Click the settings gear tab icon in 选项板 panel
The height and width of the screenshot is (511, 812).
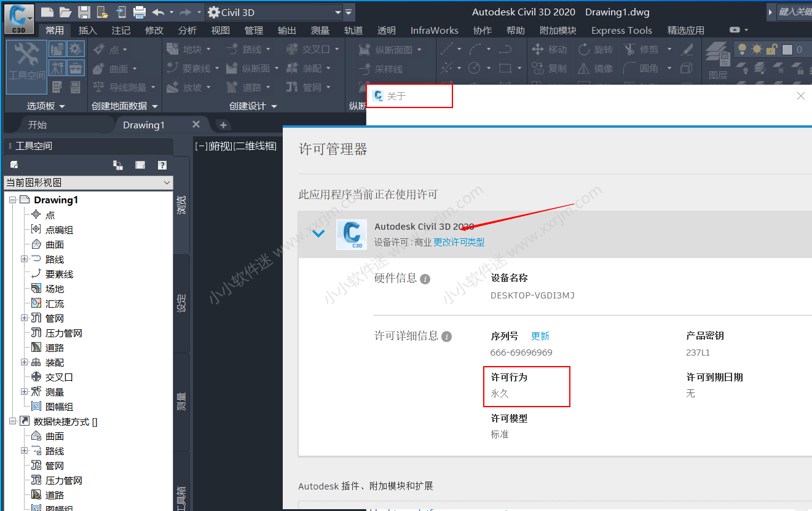click(76, 49)
